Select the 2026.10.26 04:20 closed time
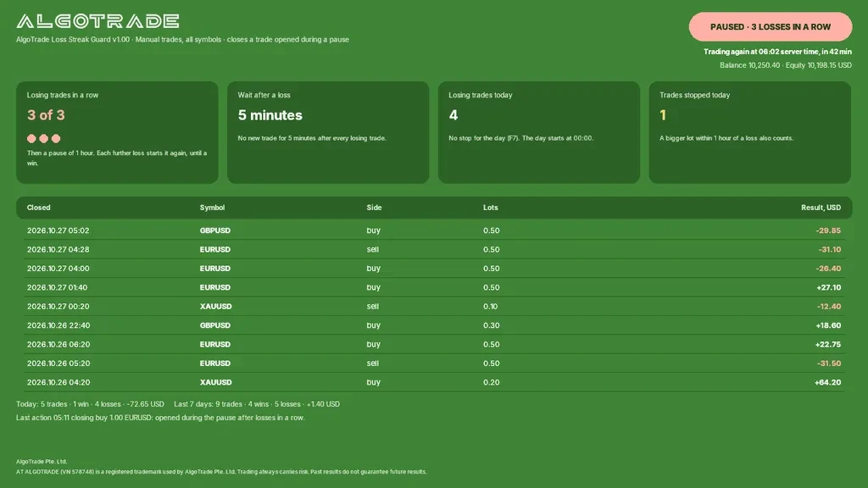 (x=58, y=382)
